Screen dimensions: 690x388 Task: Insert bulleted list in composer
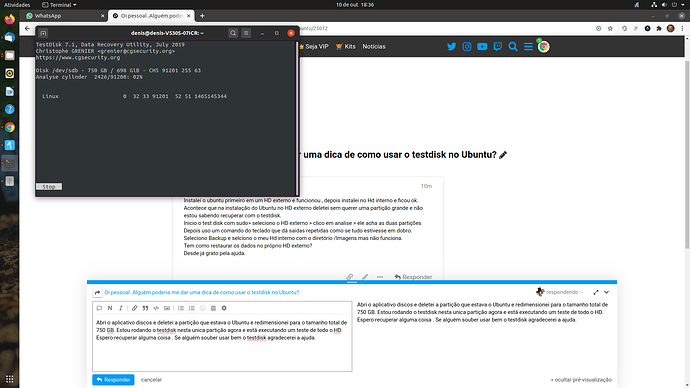point(181,308)
